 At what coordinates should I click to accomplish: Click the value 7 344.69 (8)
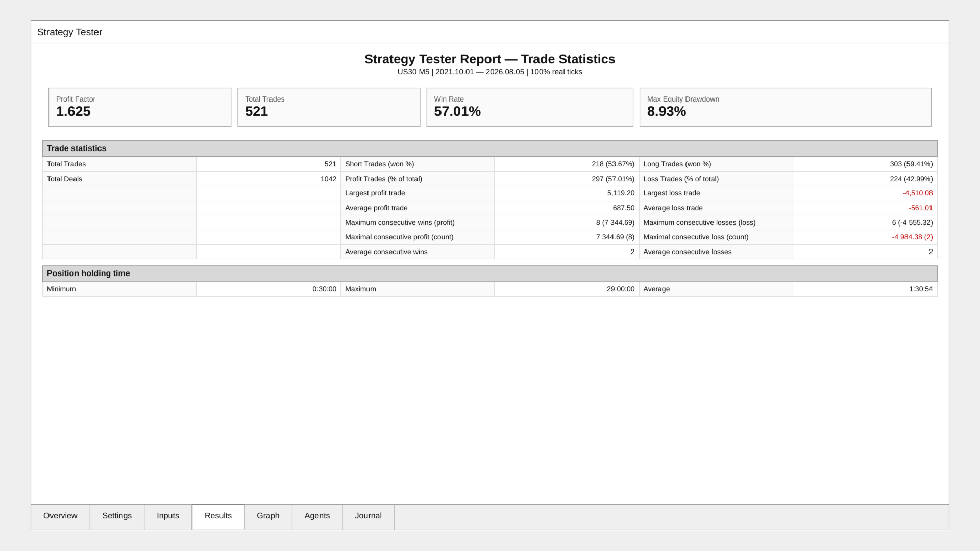click(615, 237)
